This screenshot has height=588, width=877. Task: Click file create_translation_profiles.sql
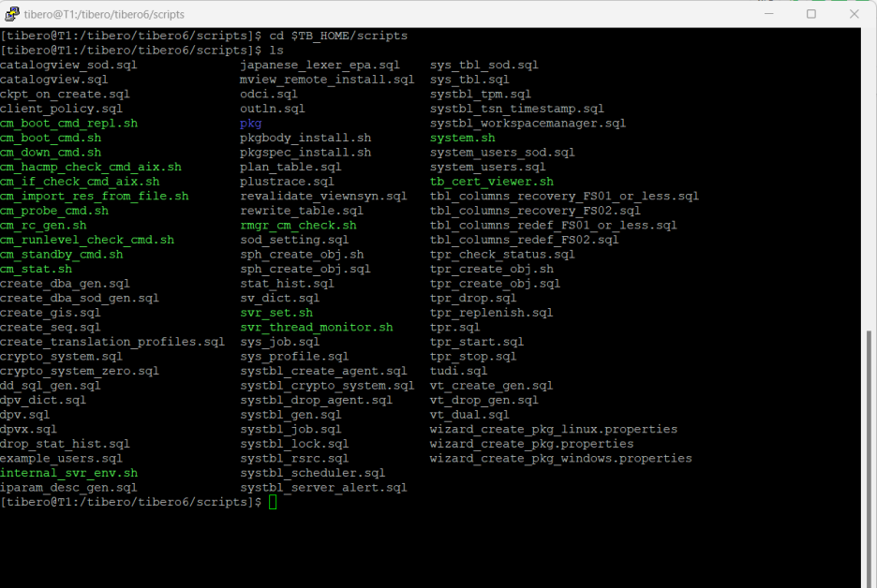click(x=111, y=342)
